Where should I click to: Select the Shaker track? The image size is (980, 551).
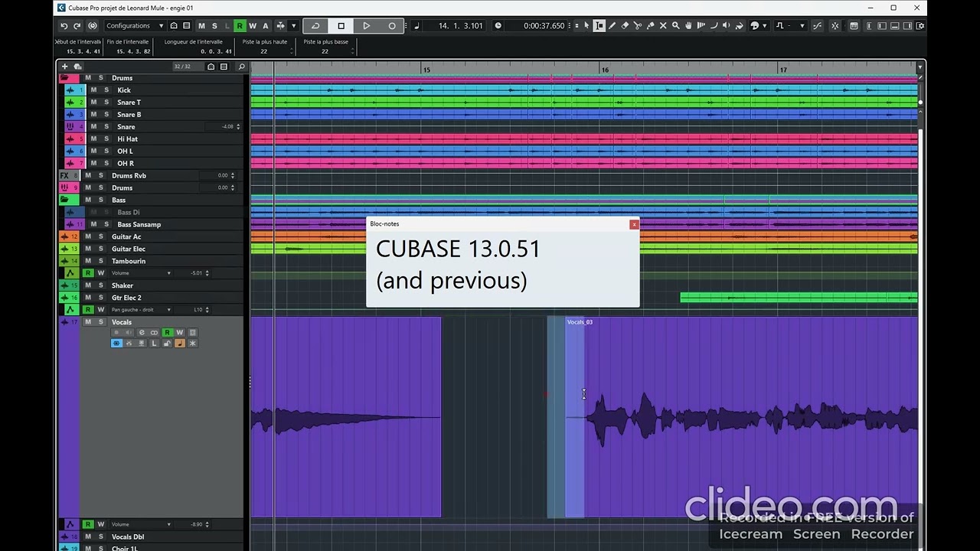tap(122, 285)
